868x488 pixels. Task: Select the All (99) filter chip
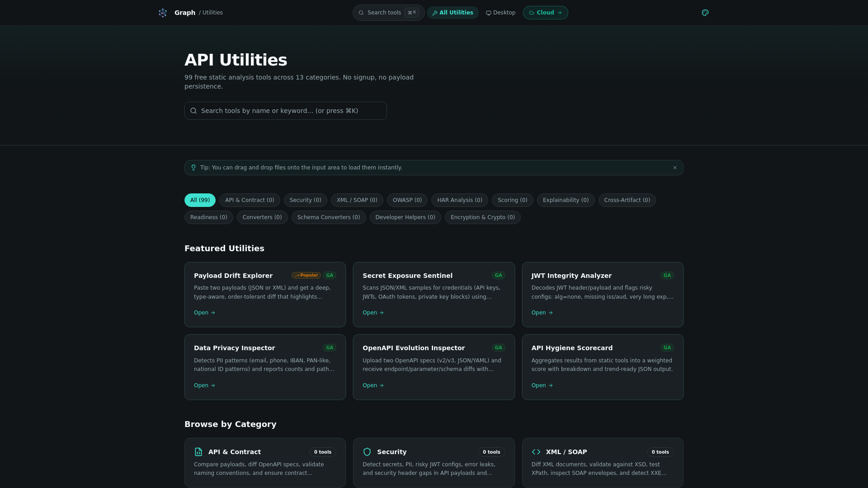(200, 200)
